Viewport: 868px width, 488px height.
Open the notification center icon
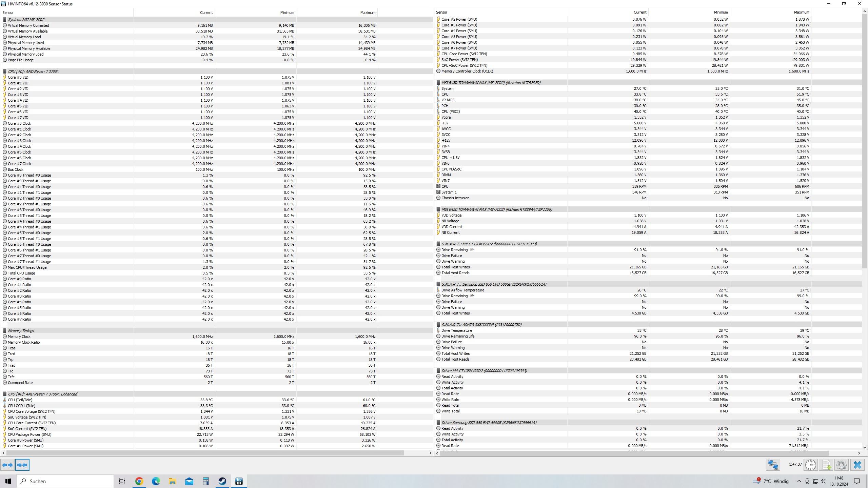click(857, 481)
